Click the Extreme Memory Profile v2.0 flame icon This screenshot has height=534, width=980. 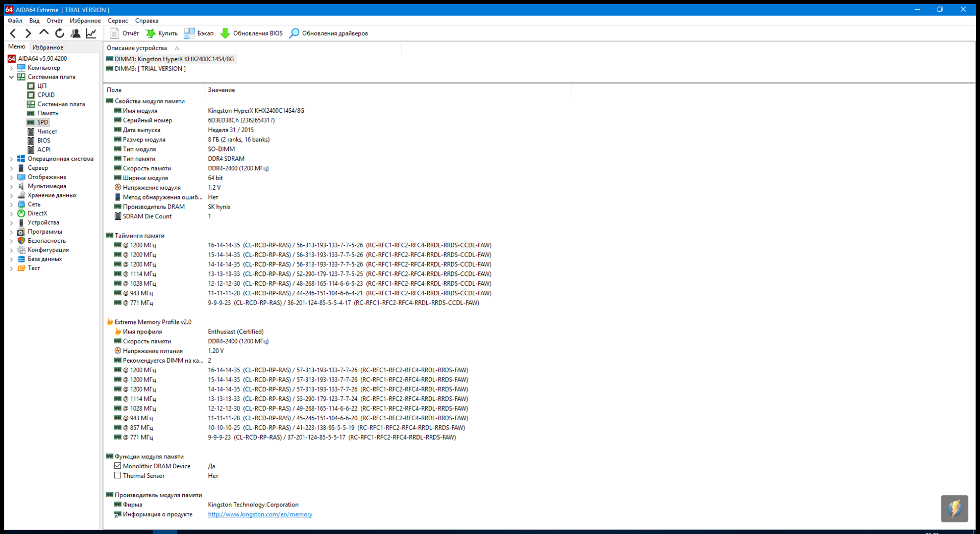110,322
